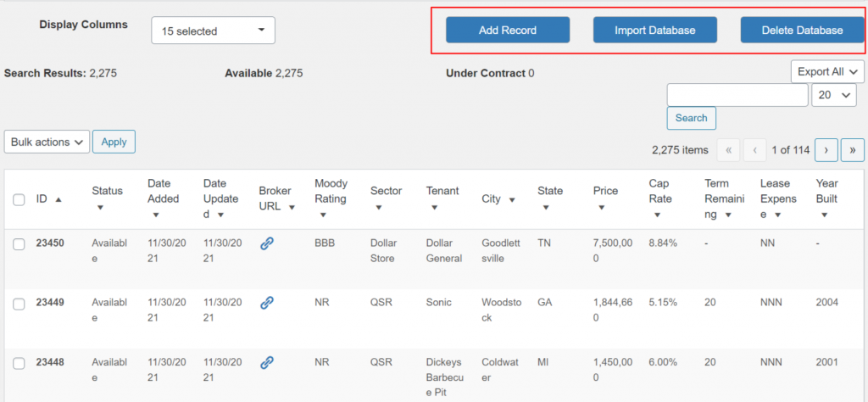Click state cell 'TN'

(x=543, y=243)
